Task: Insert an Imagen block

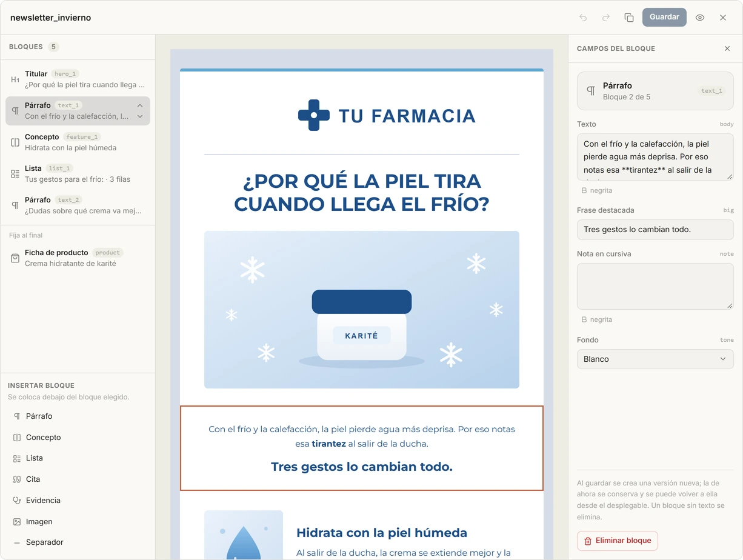Action: click(x=78, y=522)
